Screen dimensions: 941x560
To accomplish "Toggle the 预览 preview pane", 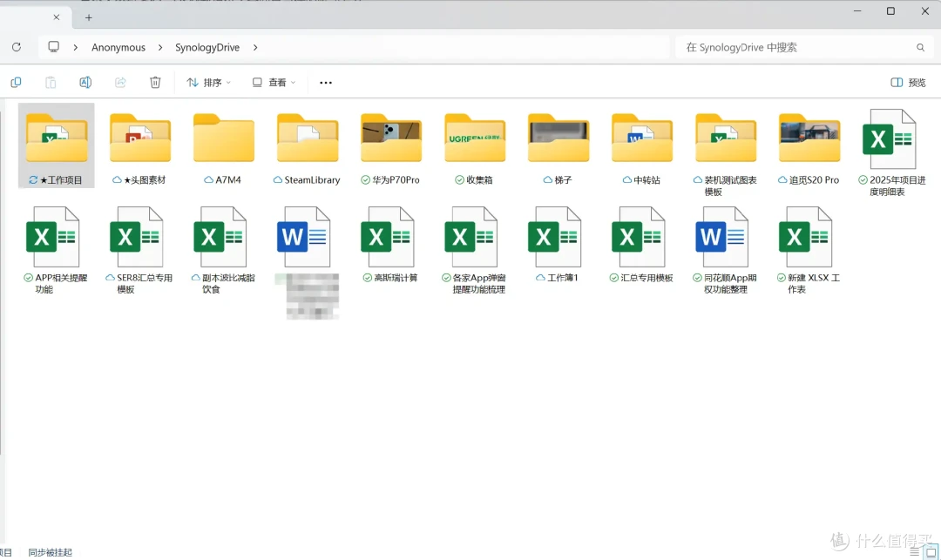I will point(908,83).
